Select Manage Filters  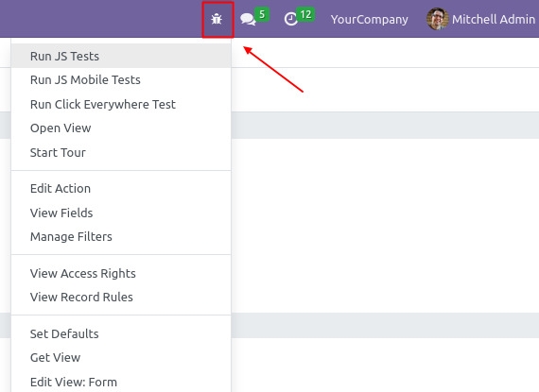pyautogui.click(x=121, y=236)
